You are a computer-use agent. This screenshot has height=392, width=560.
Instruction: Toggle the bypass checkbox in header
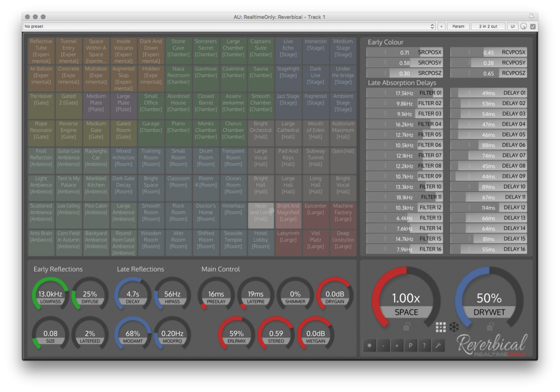(532, 27)
